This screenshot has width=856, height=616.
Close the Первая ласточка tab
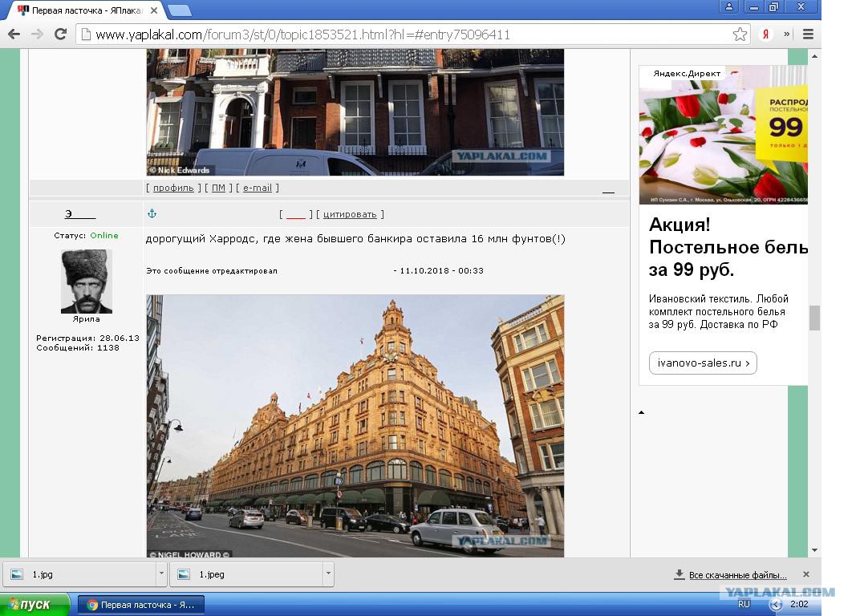(x=155, y=10)
